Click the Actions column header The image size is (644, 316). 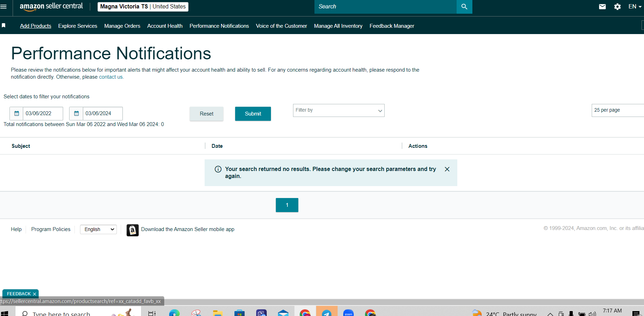[x=418, y=146]
